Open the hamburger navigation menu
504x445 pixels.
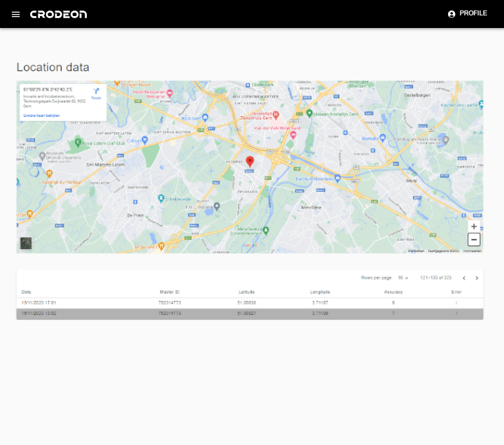tap(15, 14)
